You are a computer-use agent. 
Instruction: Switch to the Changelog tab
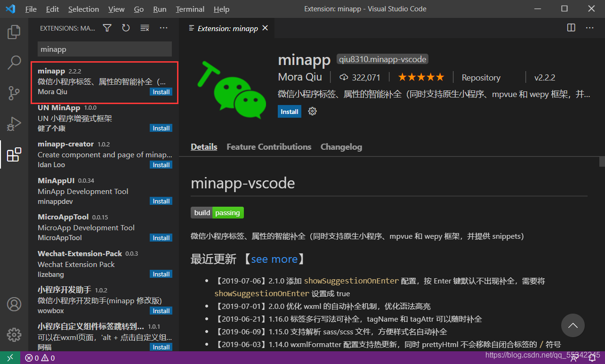[x=341, y=147]
